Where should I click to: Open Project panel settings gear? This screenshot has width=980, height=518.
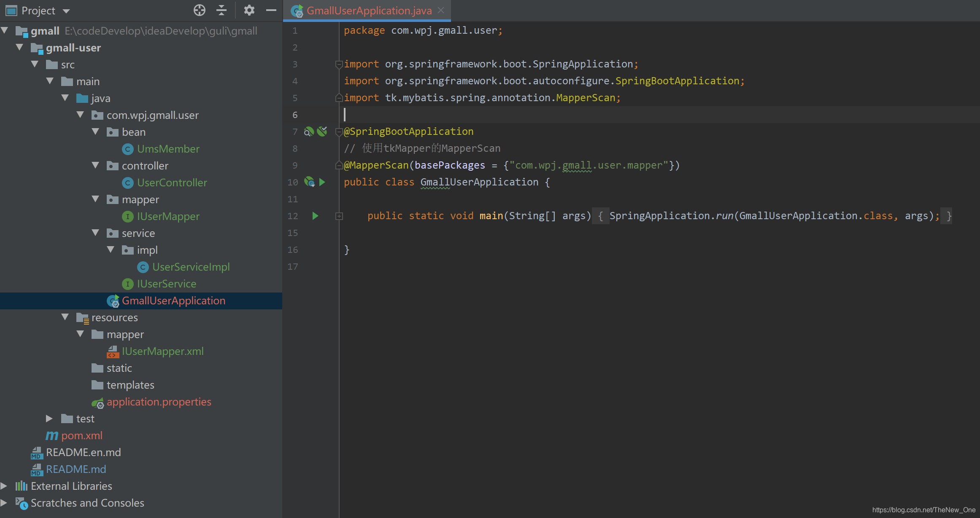[x=249, y=10]
